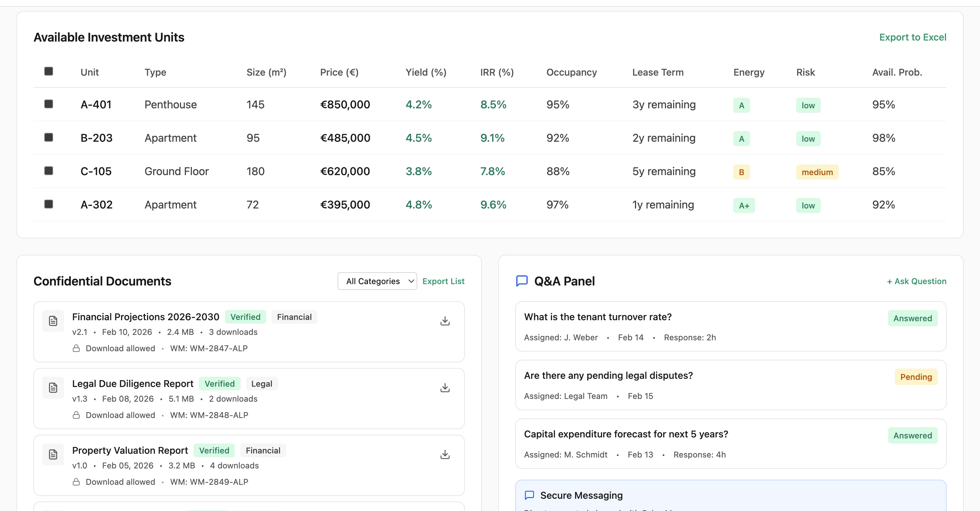Download the Financial Projections 2026-2030 document
Viewport: 980px width, 511px height.
click(x=445, y=321)
